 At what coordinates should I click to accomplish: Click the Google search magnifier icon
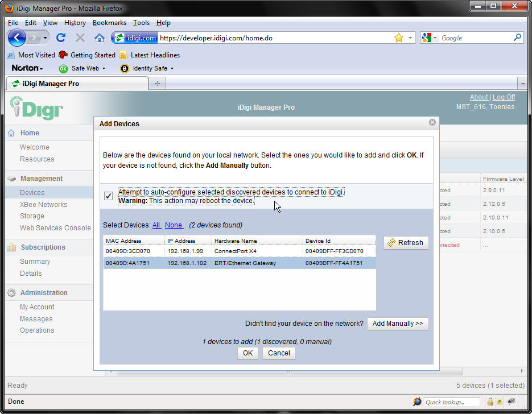517,38
